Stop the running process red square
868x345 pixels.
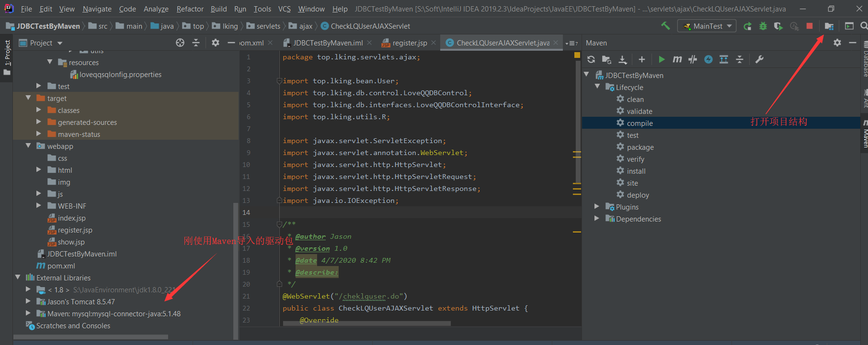[x=810, y=26]
